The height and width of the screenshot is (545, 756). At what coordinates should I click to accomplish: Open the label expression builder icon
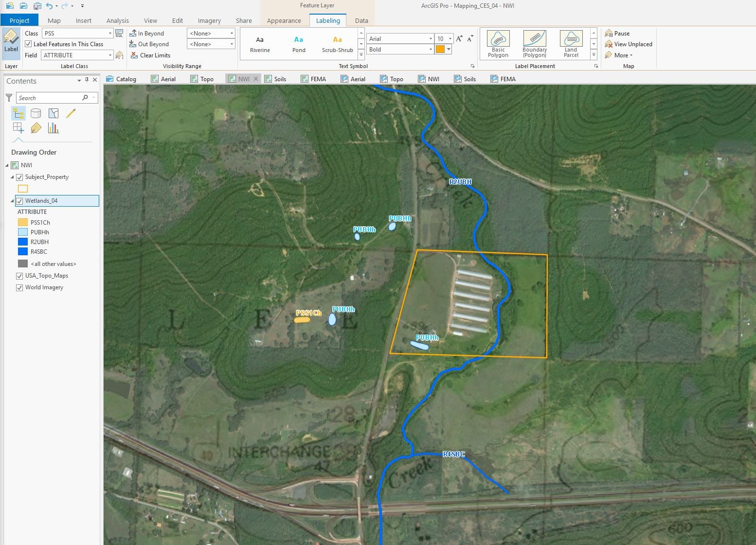coord(119,55)
